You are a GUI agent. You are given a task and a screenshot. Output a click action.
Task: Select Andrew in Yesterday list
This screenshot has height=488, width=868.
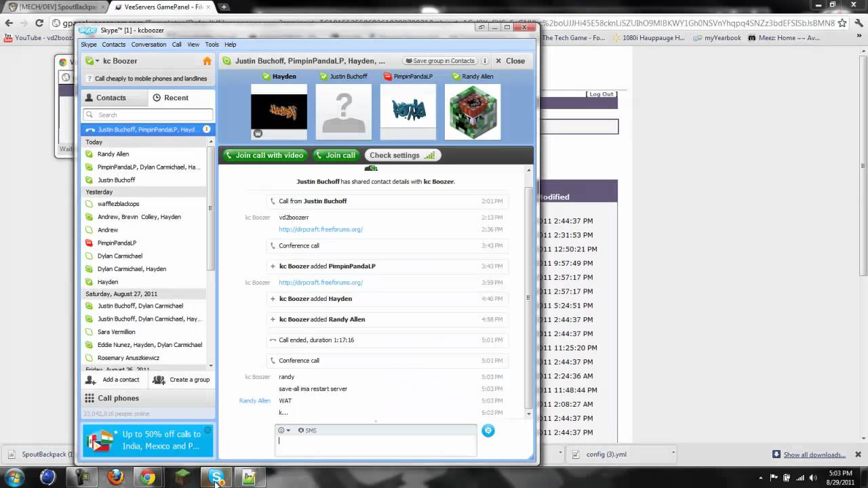coord(144,230)
